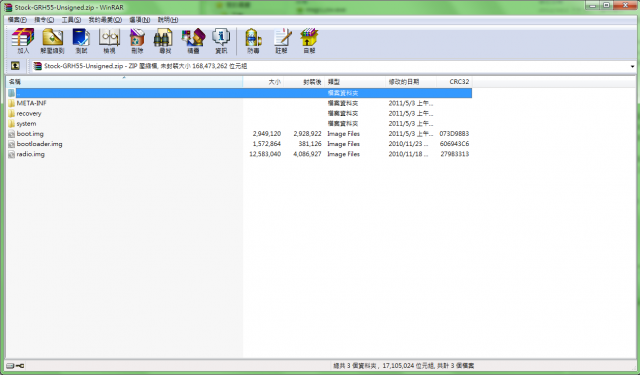Select the radio.img file icon
The width and height of the screenshot is (640, 375).
[x=11, y=154]
